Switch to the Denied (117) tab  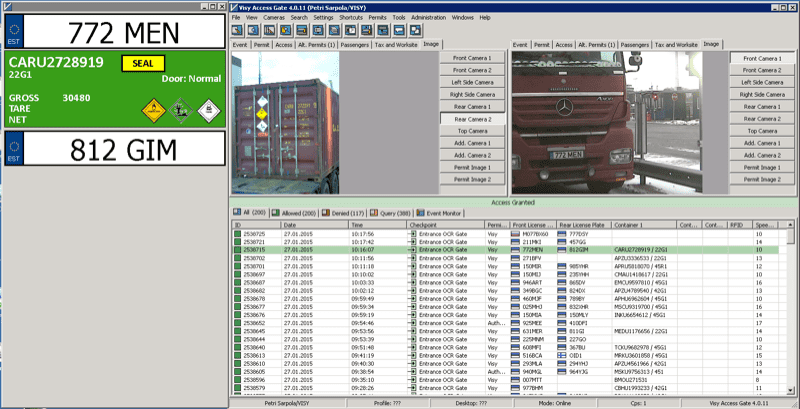tap(343, 213)
